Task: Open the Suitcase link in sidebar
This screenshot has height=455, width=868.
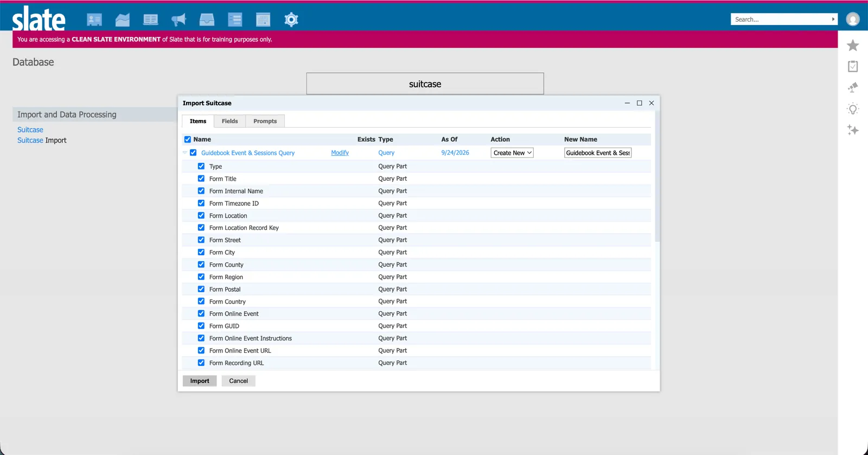Action: (x=30, y=130)
